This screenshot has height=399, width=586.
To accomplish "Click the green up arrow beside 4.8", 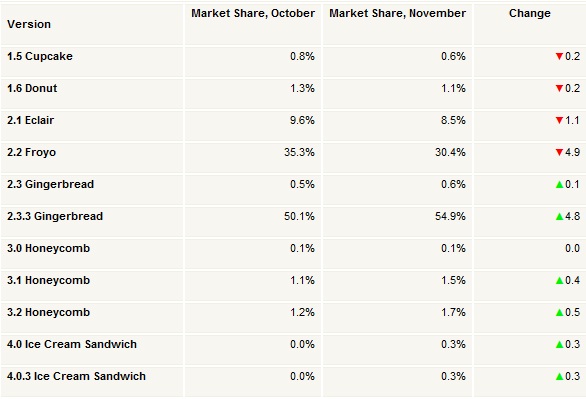I will coord(559,216).
